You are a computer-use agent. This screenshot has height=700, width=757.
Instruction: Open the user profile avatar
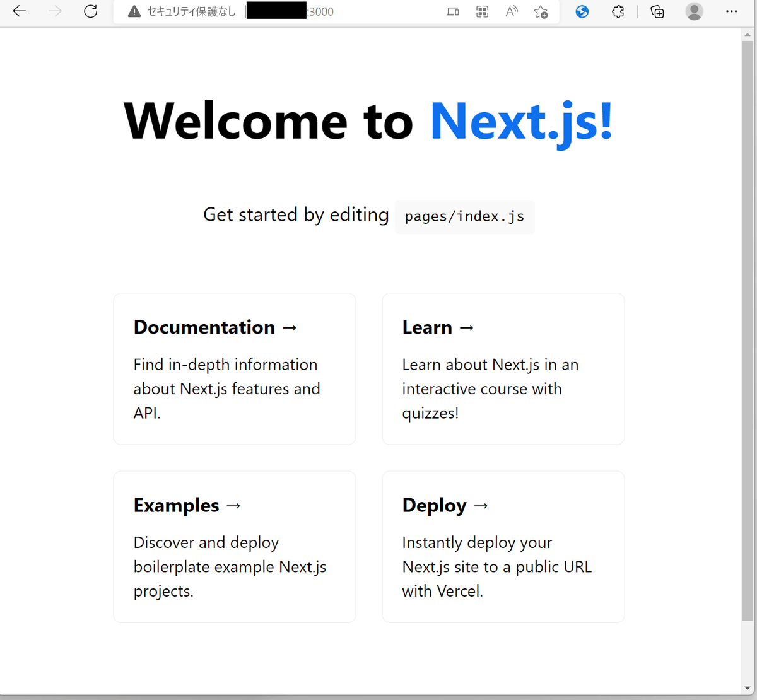point(695,11)
